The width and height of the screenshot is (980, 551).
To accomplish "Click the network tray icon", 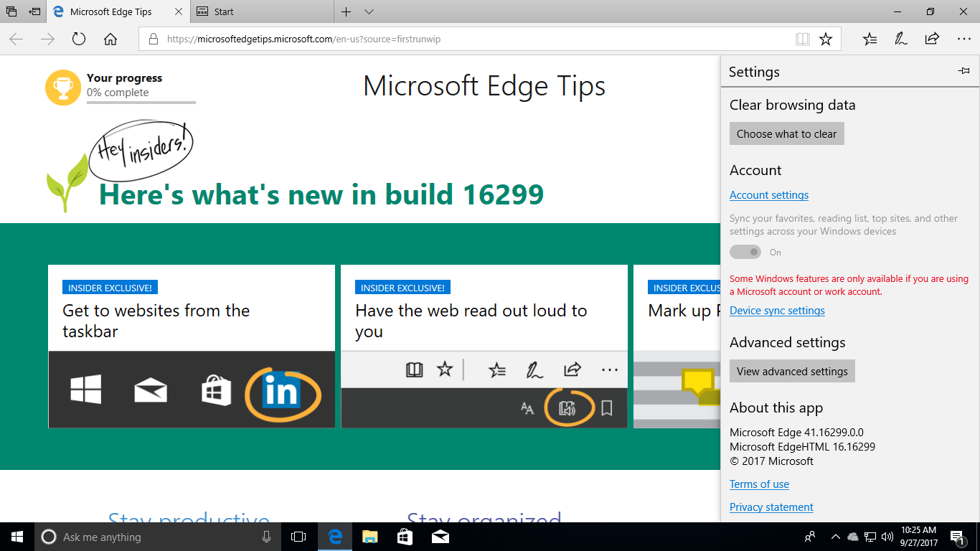I will 870,537.
